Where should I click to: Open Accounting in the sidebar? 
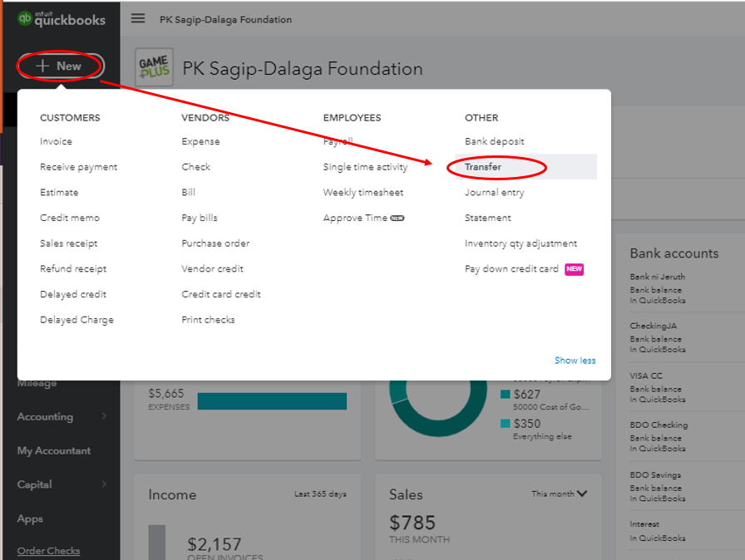(45, 417)
